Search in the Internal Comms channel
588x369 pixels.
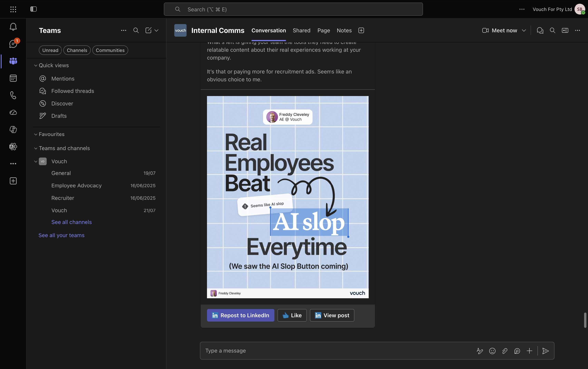pyautogui.click(x=553, y=31)
